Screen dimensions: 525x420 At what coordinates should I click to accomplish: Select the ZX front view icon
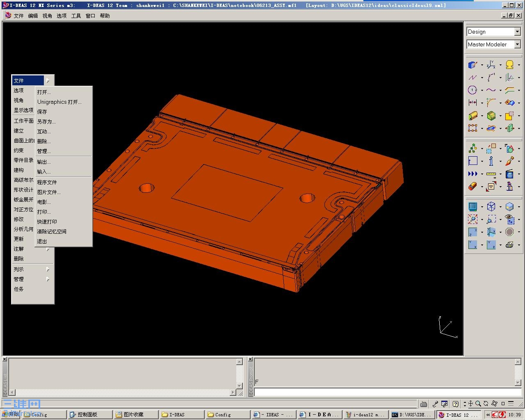[x=472, y=232]
